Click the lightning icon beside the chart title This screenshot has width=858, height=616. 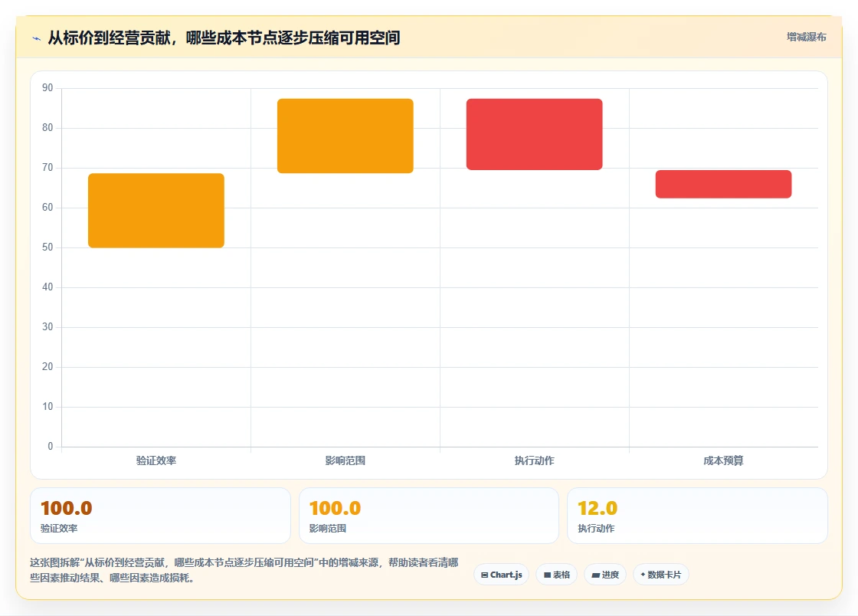click(x=36, y=38)
